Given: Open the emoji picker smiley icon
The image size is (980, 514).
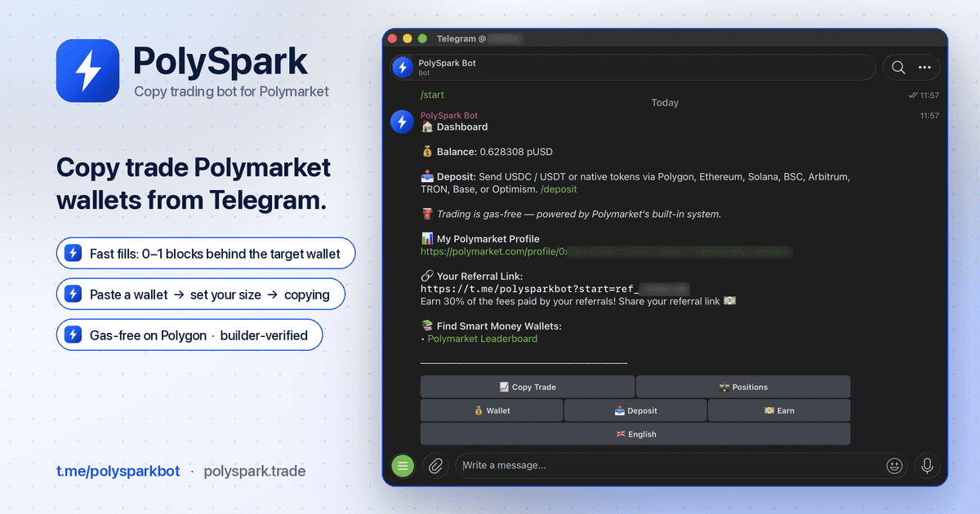Looking at the screenshot, I should tap(894, 465).
